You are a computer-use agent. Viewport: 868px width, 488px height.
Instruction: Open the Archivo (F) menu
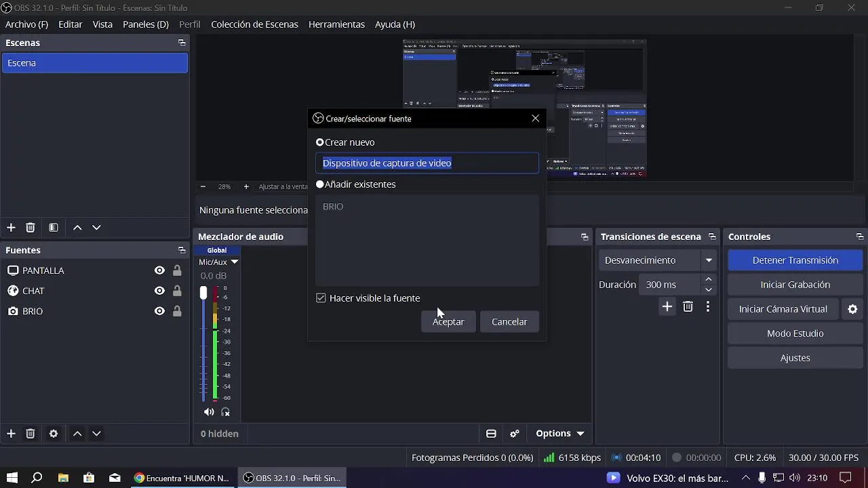click(x=26, y=24)
